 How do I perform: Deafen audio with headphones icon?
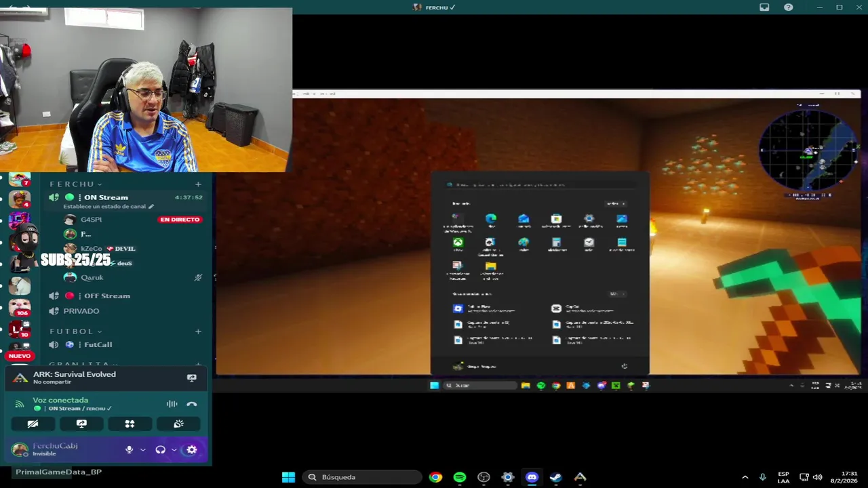pos(160,449)
